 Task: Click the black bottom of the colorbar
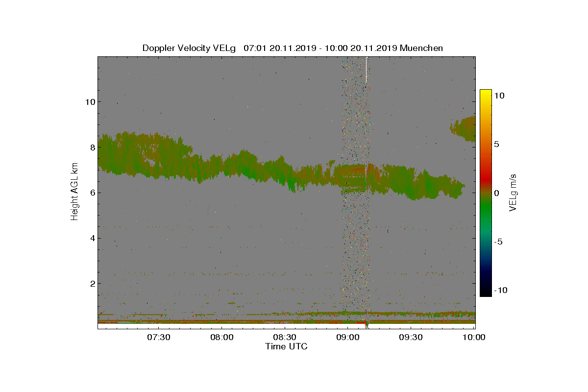(x=486, y=292)
